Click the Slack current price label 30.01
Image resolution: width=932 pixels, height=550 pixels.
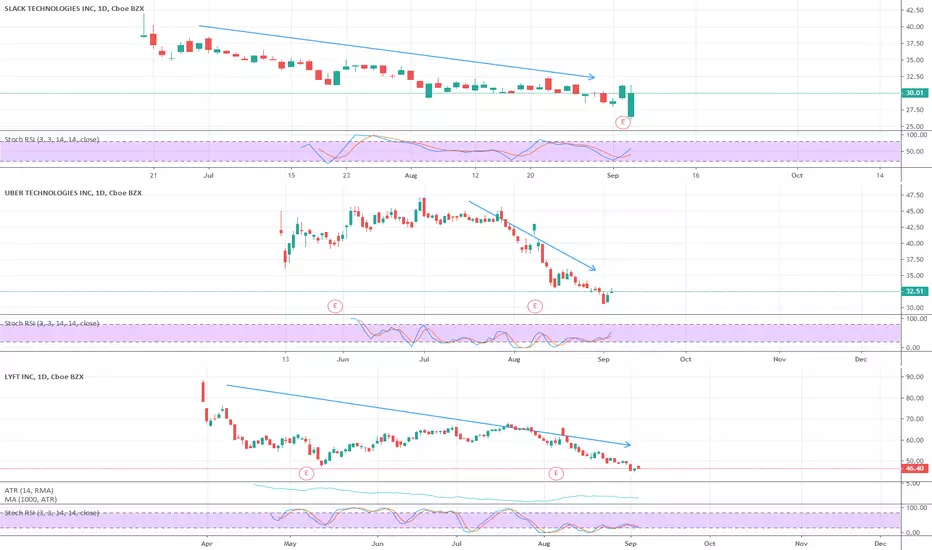click(914, 93)
